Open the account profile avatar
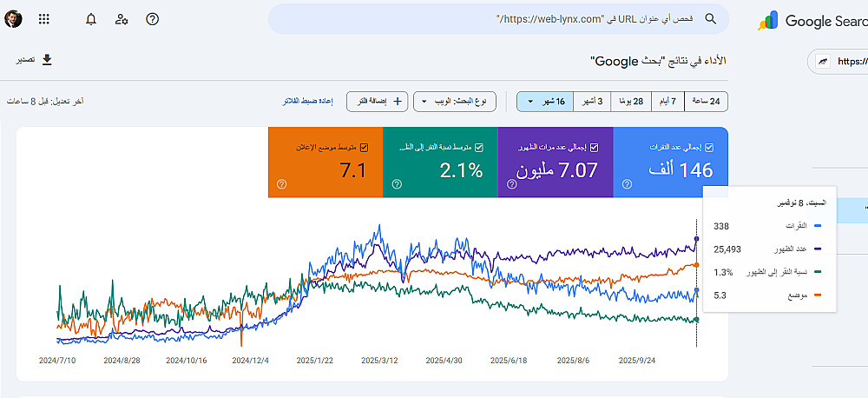 13,19
